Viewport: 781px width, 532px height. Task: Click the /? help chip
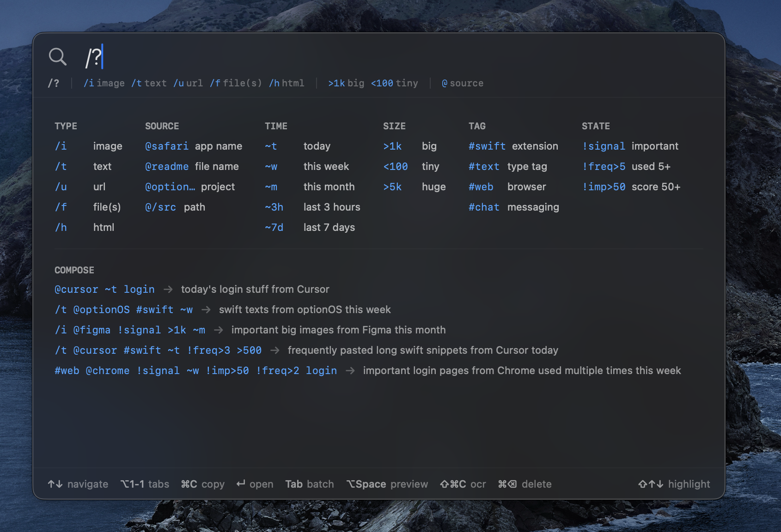click(54, 83)
